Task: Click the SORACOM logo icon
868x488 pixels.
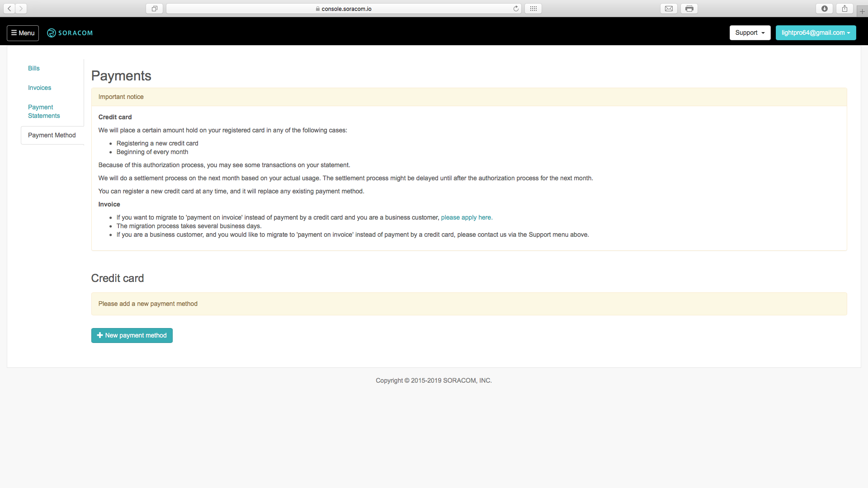Action: pyautogui.click(x=52, y=33)
